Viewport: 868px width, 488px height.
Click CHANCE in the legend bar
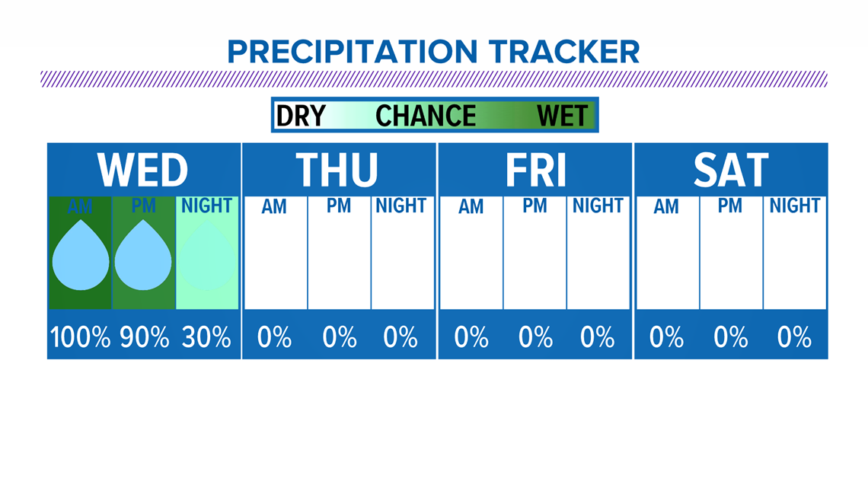click(x=426, y=116)
